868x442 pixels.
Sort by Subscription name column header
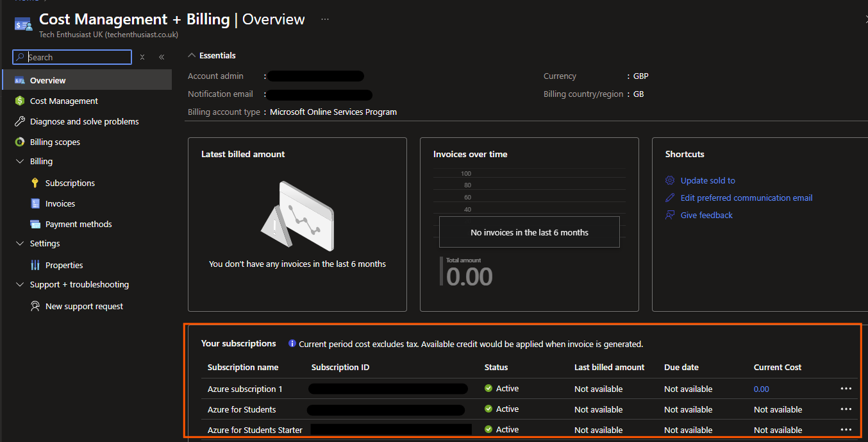pyautogui.click(x=243, y=367)
